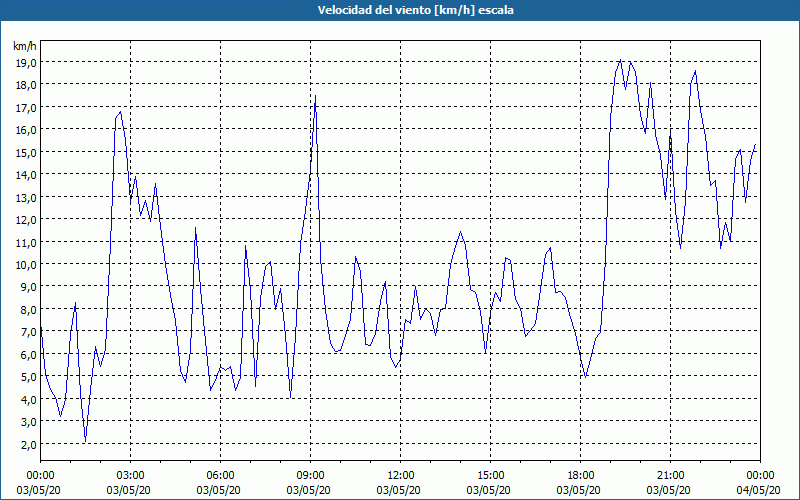This screenshot has width=800, height=500.
Task: Pick the "15,0" y-axis tick label
Action: coord(26,152)
